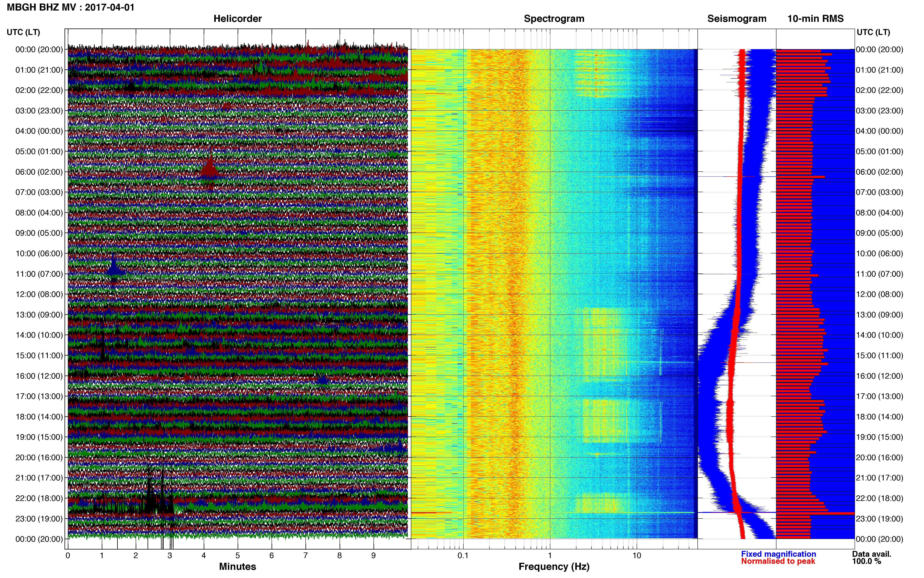Click the 'Minutes' axis title
924x578 pixels.
pyautogui.click(x=238, y=566)
